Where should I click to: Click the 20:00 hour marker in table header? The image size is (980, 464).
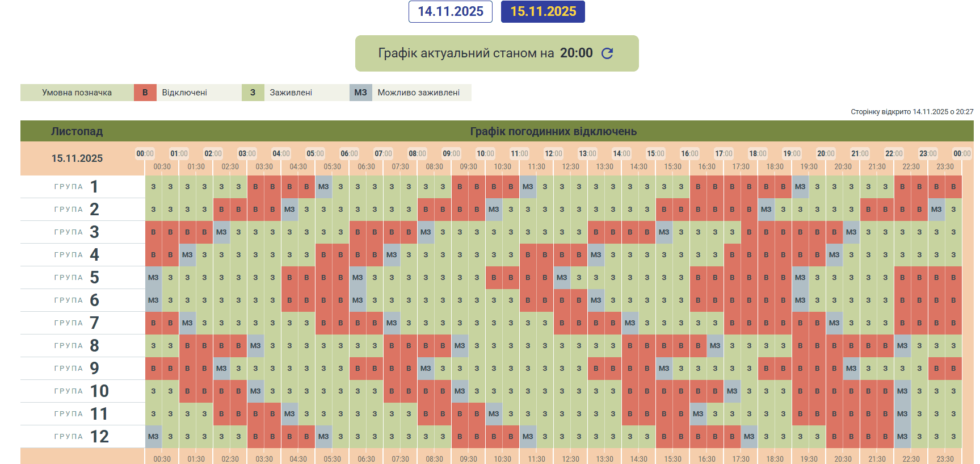pos(826,153)
